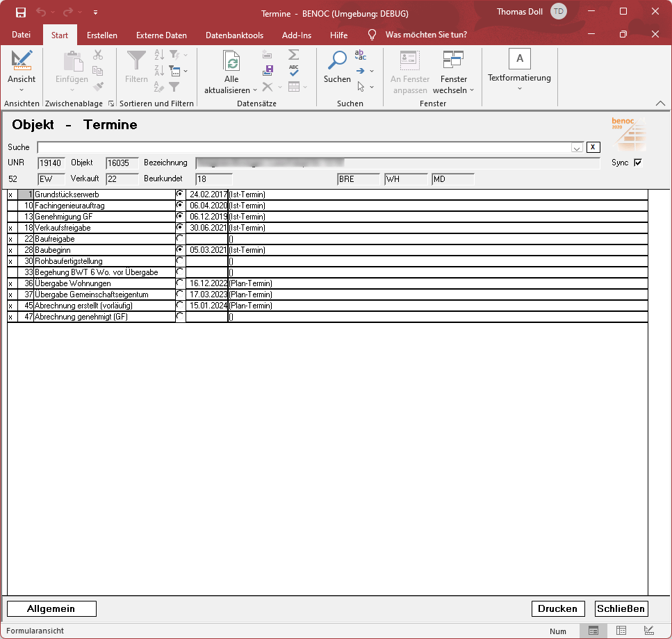
Task: Expand the Suche combo box dropdown arrow
Action: click(x=576, y=147)
